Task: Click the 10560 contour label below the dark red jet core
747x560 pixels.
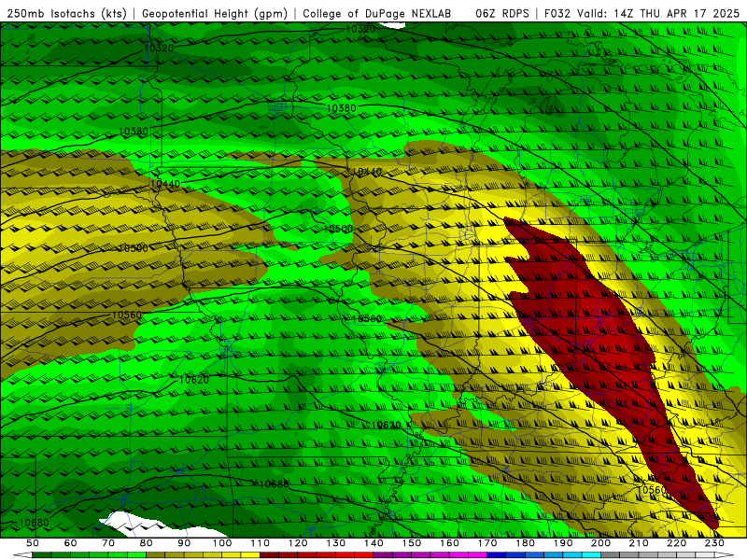Action: 652,489
